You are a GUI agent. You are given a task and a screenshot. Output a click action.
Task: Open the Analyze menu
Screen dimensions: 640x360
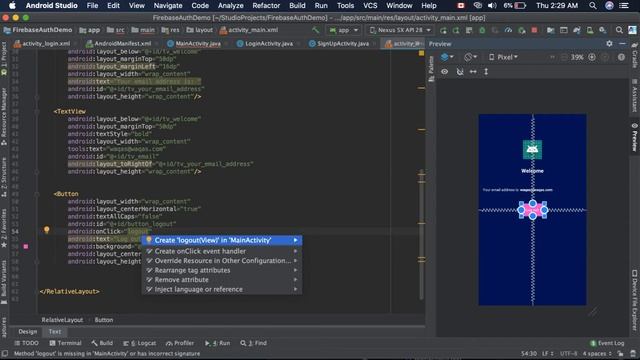point(231,6)
